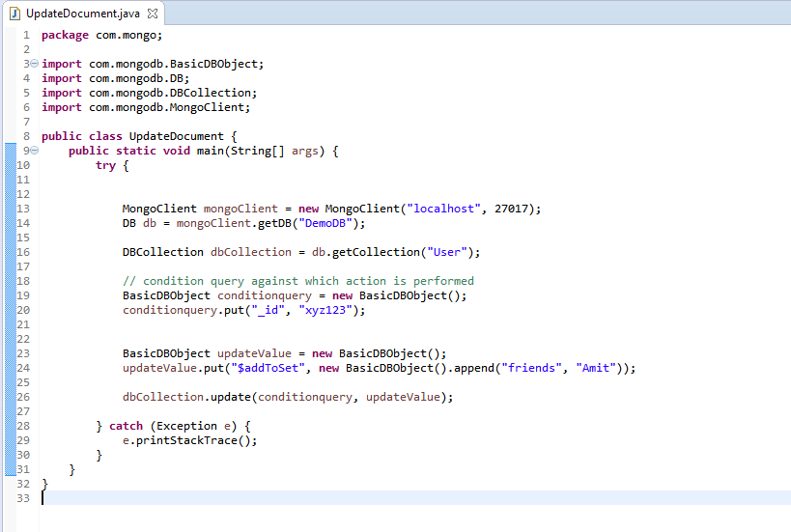The image size is (791, 532).
Task: Click the "DemoDB" string literal
Action: coord(325,223)
